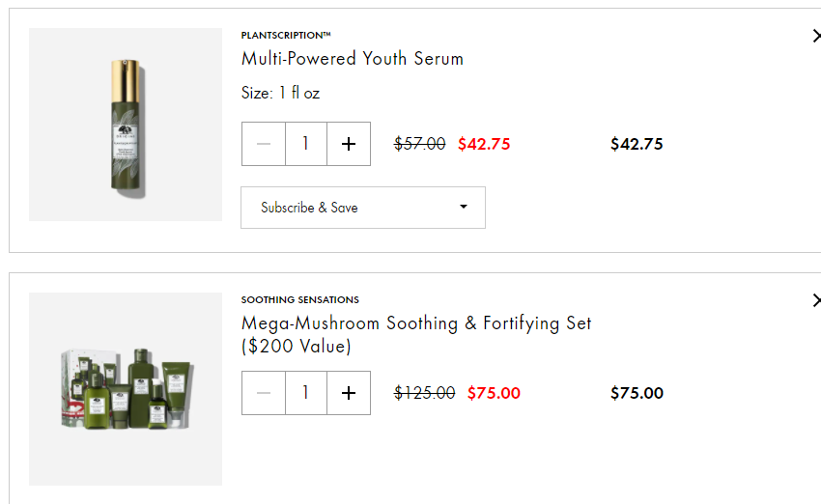Click the crossed-out $57.00 original price
The width and height of the screenshot is (821, 504).
pos(420,144)
